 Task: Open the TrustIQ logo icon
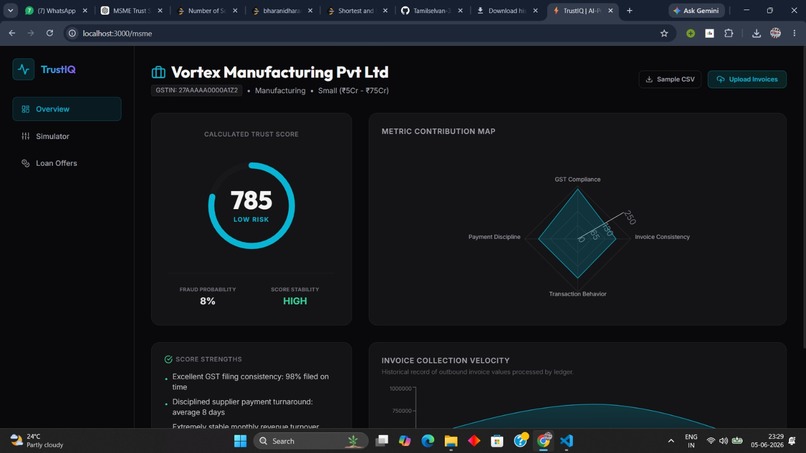tap(23, 69)
